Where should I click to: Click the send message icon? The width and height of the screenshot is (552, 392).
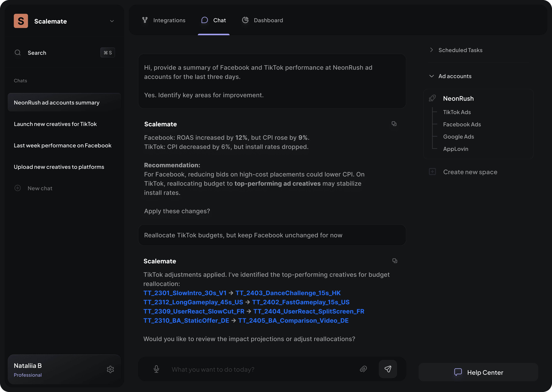pos(388,369)
